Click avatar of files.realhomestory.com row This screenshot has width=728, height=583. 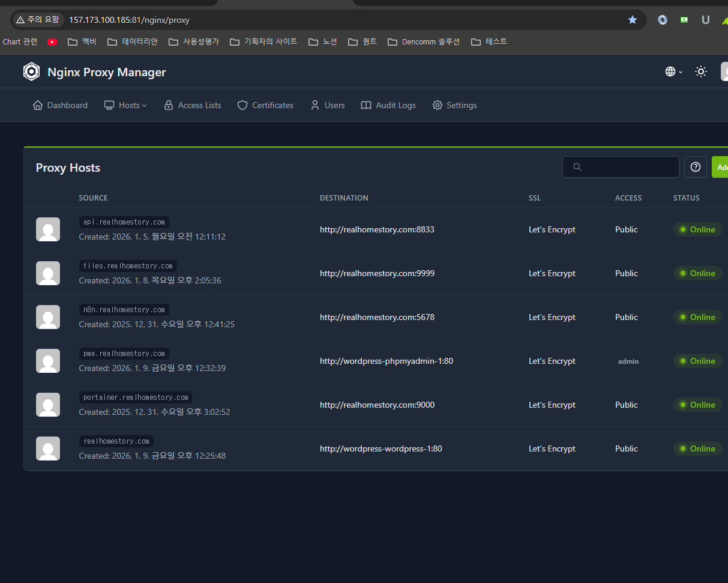48,273
